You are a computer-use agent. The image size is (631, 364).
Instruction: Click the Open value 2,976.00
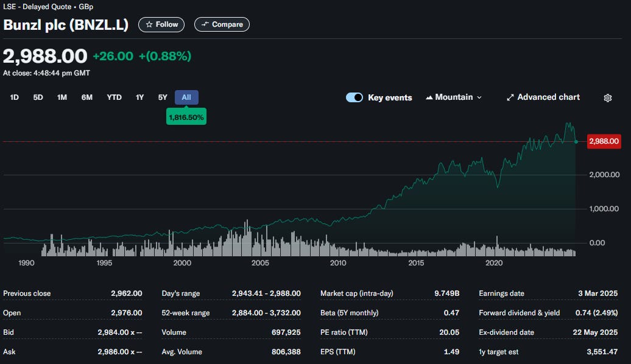click(x=126, y=312)
